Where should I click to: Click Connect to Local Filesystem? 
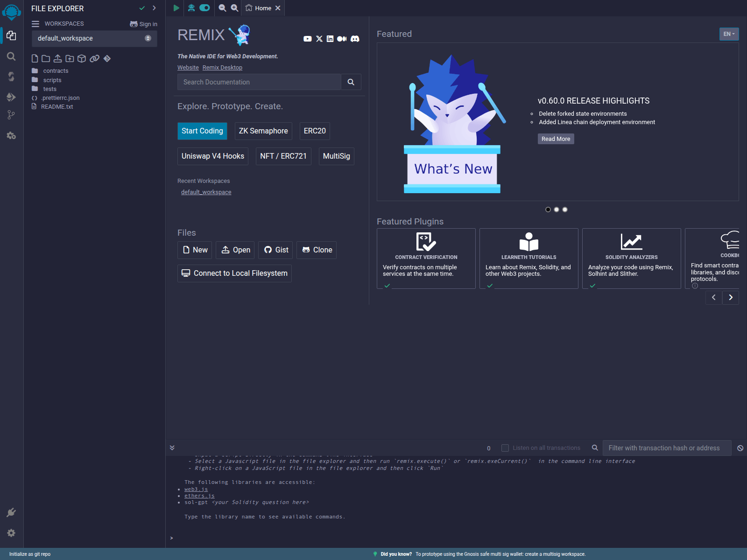pyautogui.click(x=234, y=273)
